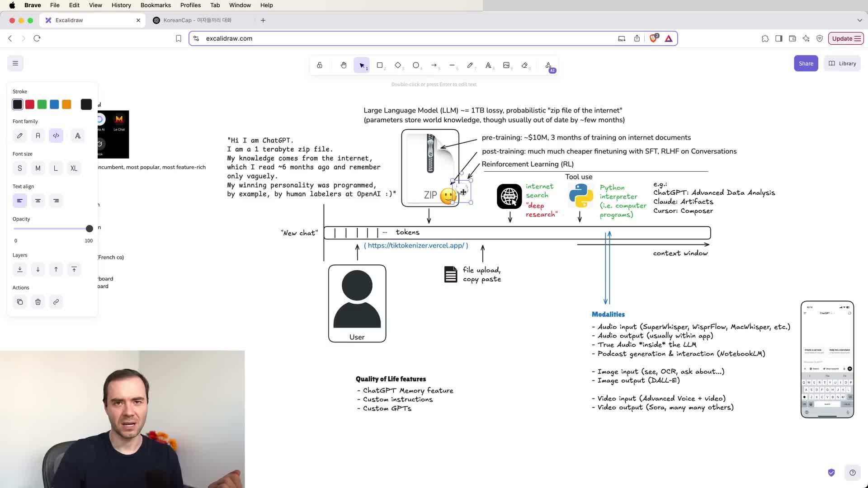868x488 pixels.
Task: Select the Ellipse shape tool
Action: [x=416, y=65]
